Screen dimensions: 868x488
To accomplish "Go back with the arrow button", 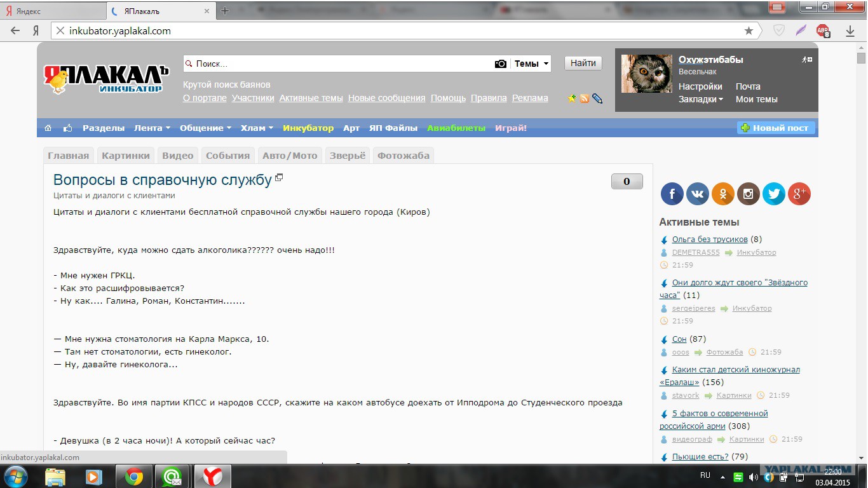I will point(15,30).
